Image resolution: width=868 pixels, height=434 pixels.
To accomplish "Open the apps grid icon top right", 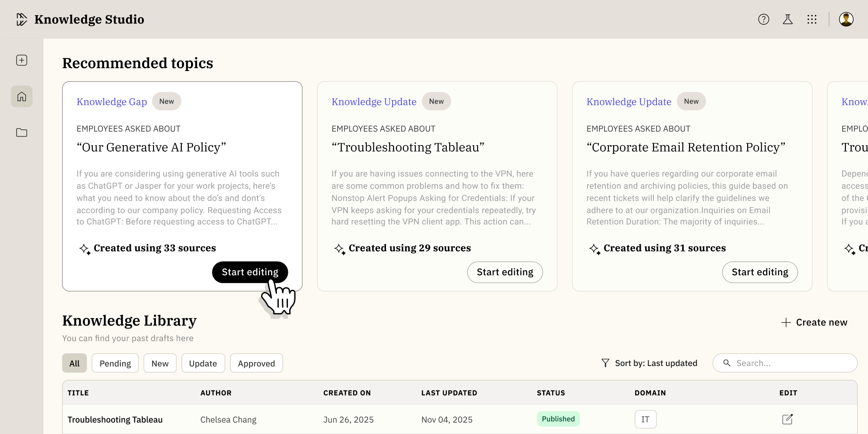I will pyautogui.click(x=812, y=19).
